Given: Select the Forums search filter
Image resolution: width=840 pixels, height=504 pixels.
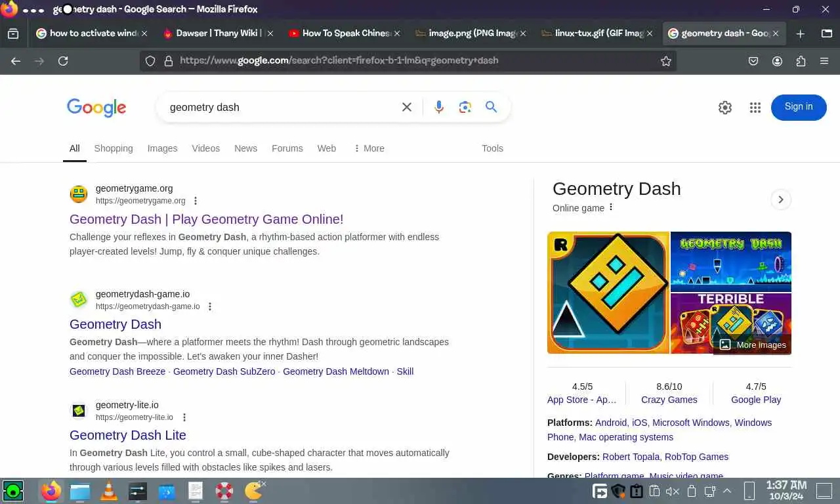Looking at the screenshot, I should (287, 148).
